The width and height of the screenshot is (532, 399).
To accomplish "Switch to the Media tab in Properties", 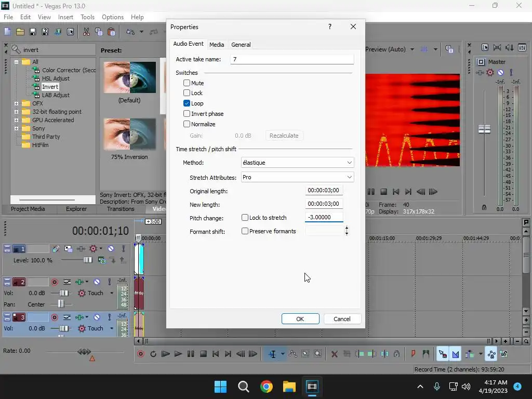I will pyautogui.click(x=217, y=45).
